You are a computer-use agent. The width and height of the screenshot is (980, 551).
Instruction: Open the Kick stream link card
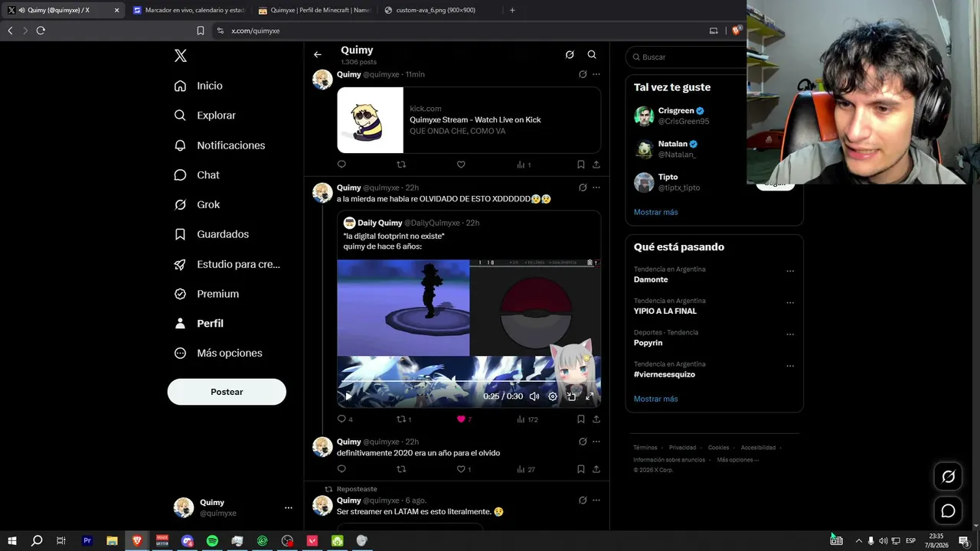(469, 120)
